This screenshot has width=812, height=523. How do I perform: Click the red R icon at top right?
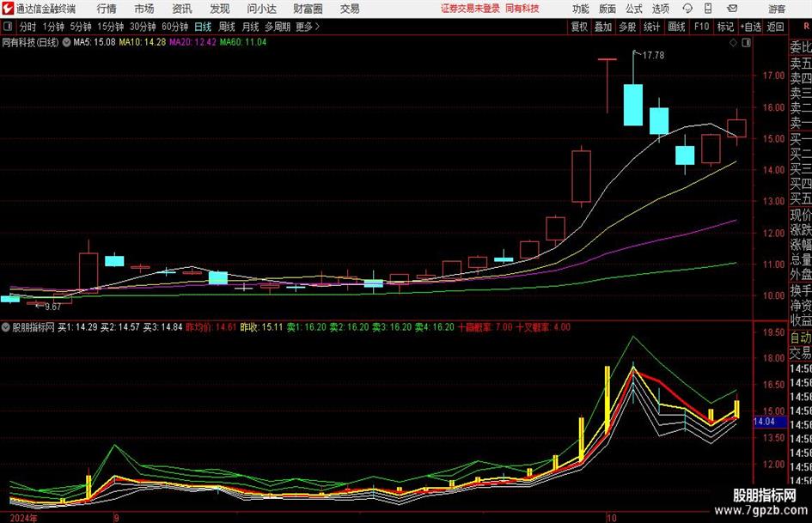pos(806,27)
